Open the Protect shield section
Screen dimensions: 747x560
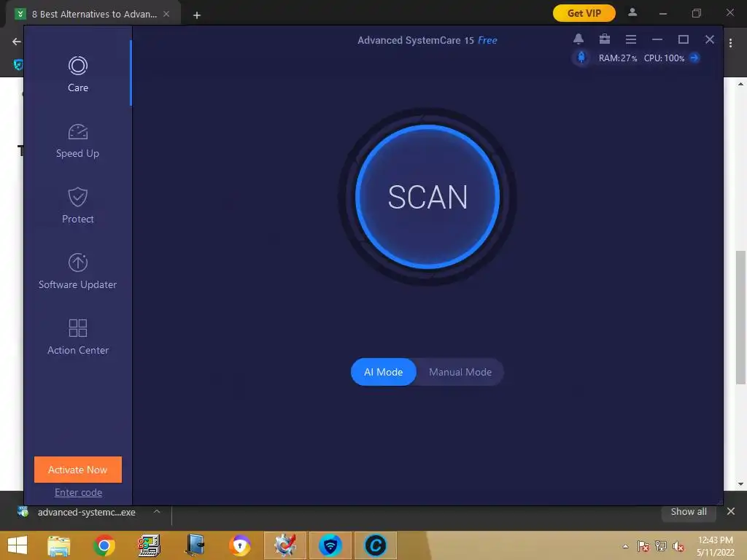(77, 206)
